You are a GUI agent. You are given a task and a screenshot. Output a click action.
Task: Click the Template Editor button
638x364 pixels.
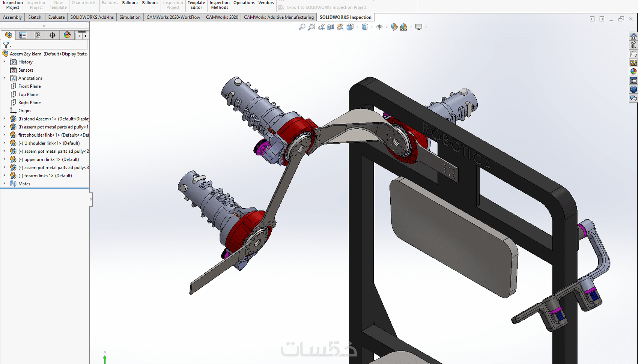tap(196, 5)
